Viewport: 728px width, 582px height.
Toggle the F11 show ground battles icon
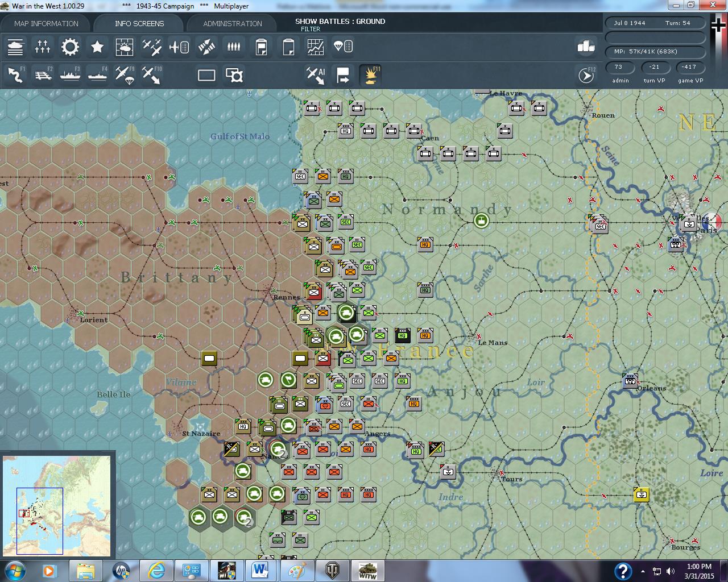[370, 75]
